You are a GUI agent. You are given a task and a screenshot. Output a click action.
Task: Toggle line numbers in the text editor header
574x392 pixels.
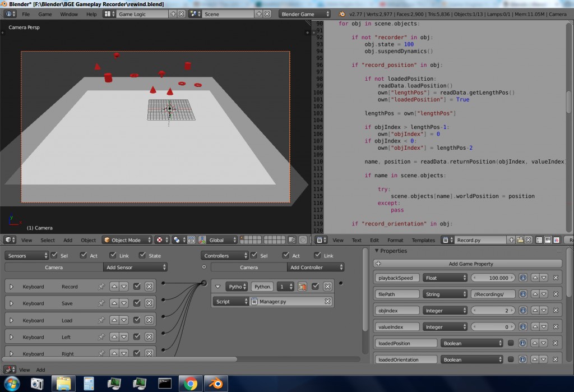[x=539, y=239]
